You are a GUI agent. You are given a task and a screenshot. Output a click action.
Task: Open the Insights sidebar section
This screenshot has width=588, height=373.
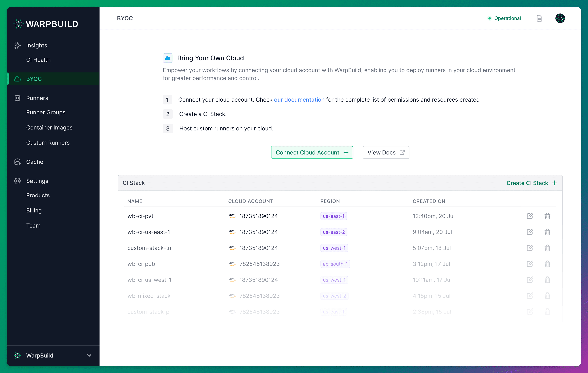tap(37, 45)
